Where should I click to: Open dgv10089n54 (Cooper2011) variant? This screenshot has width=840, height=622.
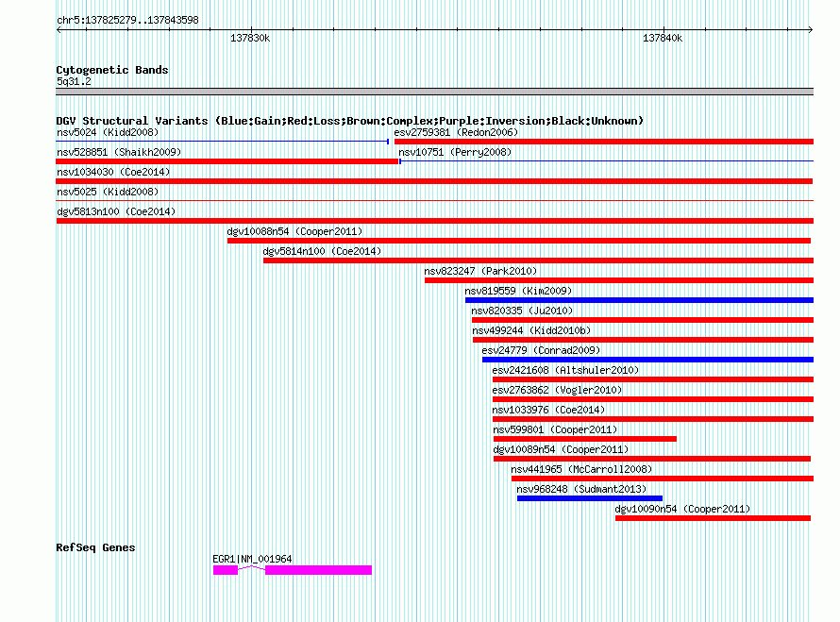[x=561, y=449]
